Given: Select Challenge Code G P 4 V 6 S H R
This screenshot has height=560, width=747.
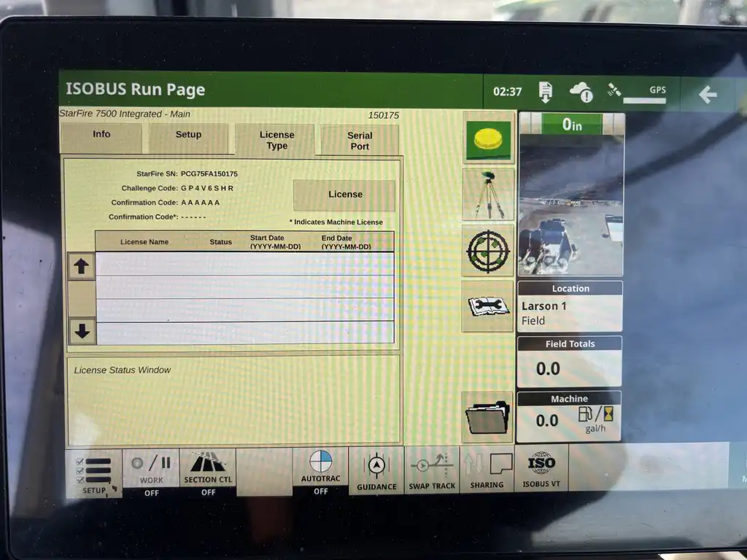Looking at the screenshot, I should [177, 188].
